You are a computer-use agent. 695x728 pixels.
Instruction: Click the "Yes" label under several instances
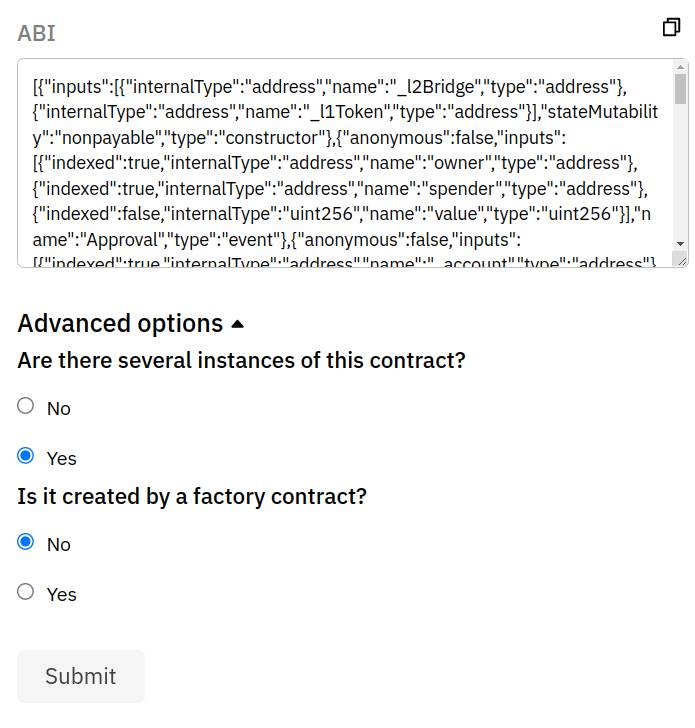coord(61,458)
